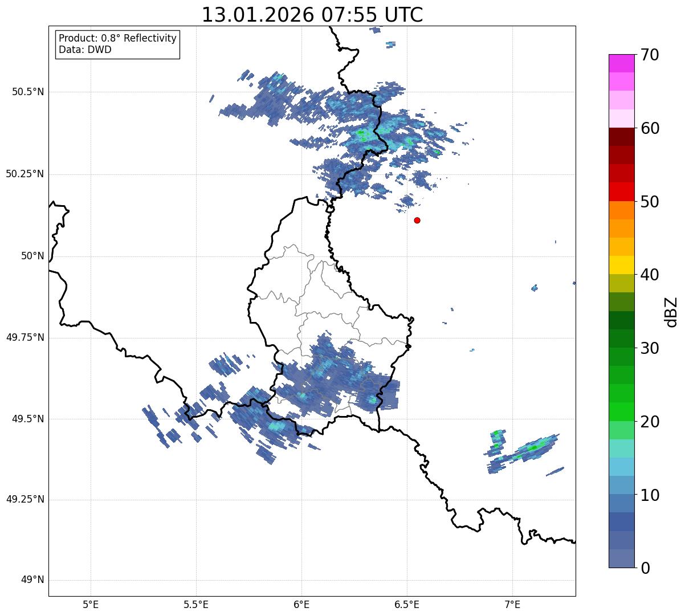The height and width of the screenshot is (616, 685).
Task: Click the 49.75°N latitude label
Action: pos(25,337)
